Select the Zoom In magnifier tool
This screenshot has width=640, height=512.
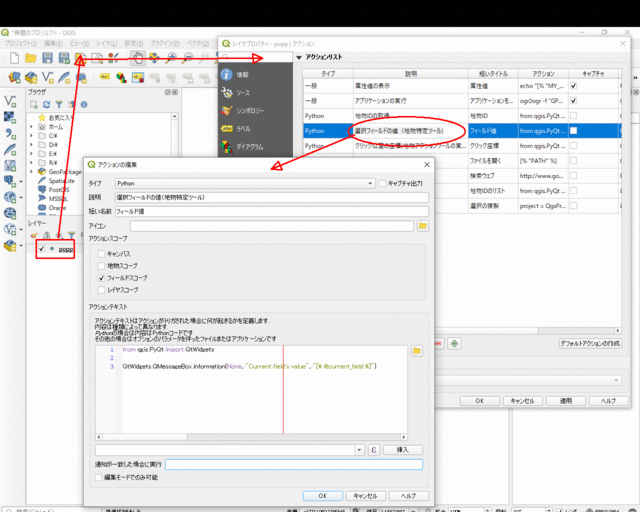pyautogui.click(x=171, y=58)
